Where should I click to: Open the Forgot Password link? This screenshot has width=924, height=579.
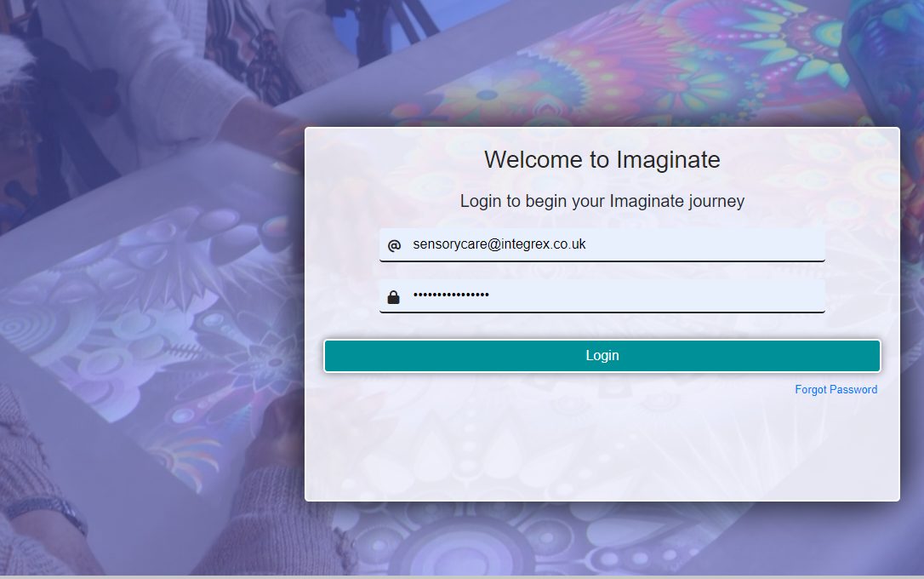pyautogui.click(x=836, y=390)
